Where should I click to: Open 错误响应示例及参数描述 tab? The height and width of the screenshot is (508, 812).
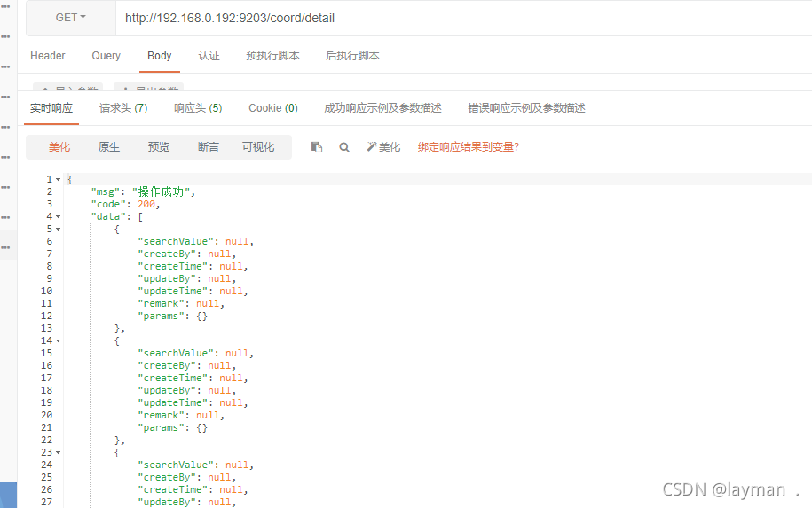(x=526, y=108)
